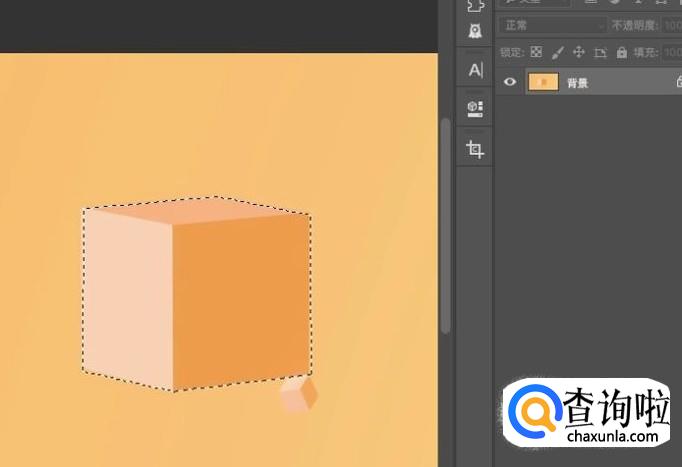Screen dimensions: 682x467
Task: Open the 3D cube properties panel icon
Action: [475, 109]
